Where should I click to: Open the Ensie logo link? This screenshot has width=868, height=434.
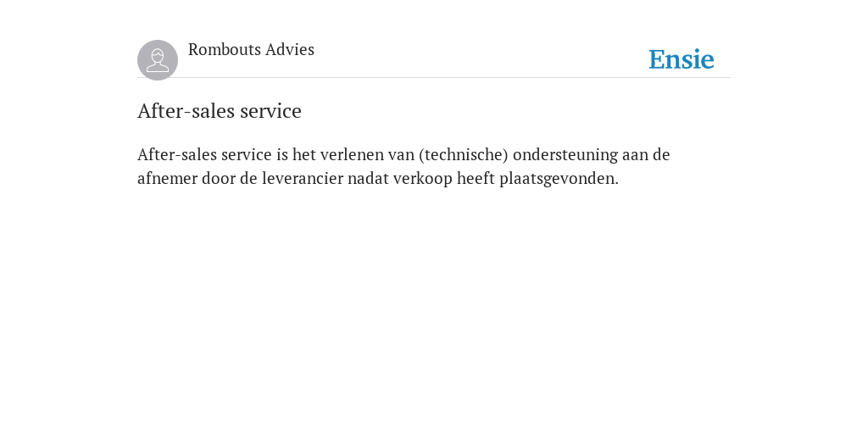coord(682,60)
